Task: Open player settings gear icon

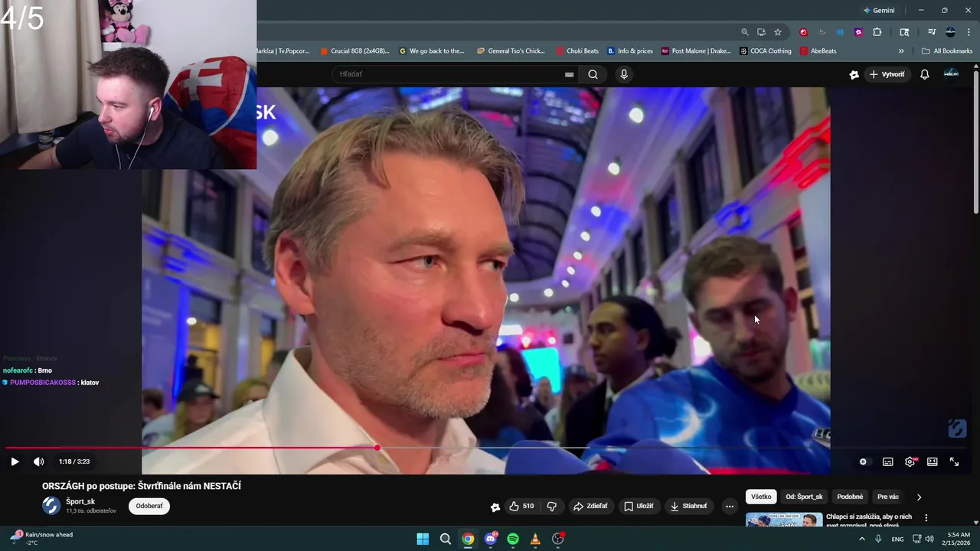Action: point(910,461)
